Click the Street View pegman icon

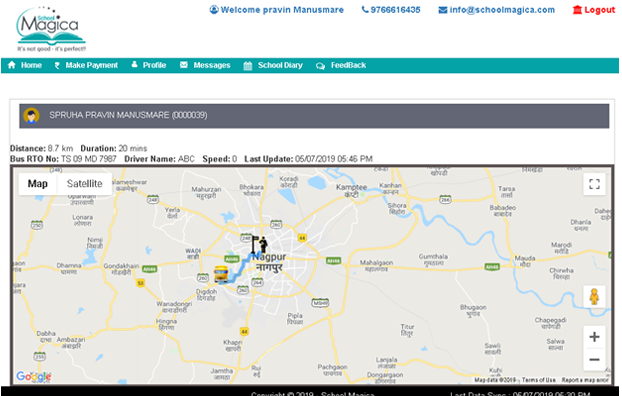pyautogui.click(x=594, y=296)
